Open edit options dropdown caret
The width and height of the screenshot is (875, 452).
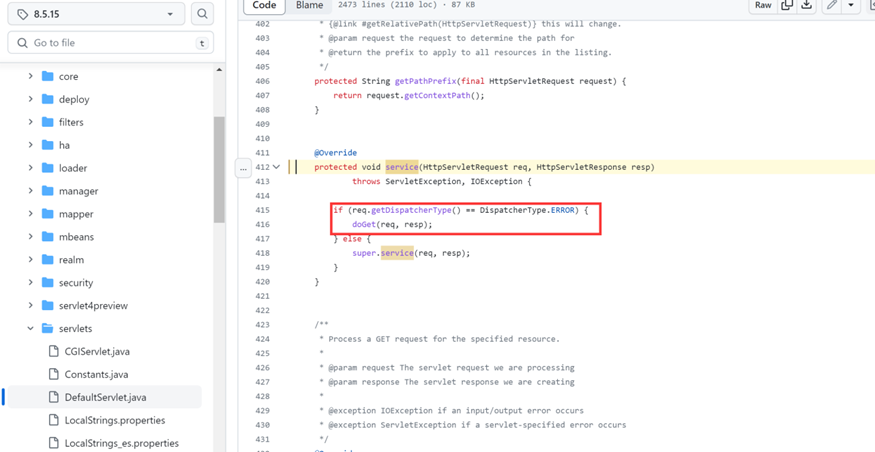pos(851,5)
